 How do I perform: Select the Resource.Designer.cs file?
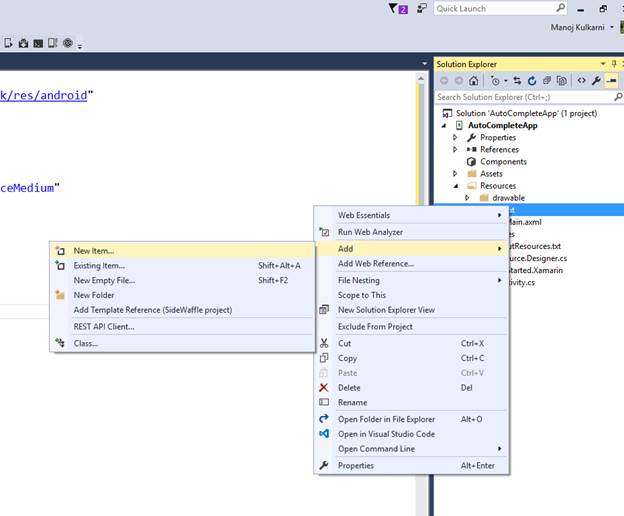[x=538, y=258]
